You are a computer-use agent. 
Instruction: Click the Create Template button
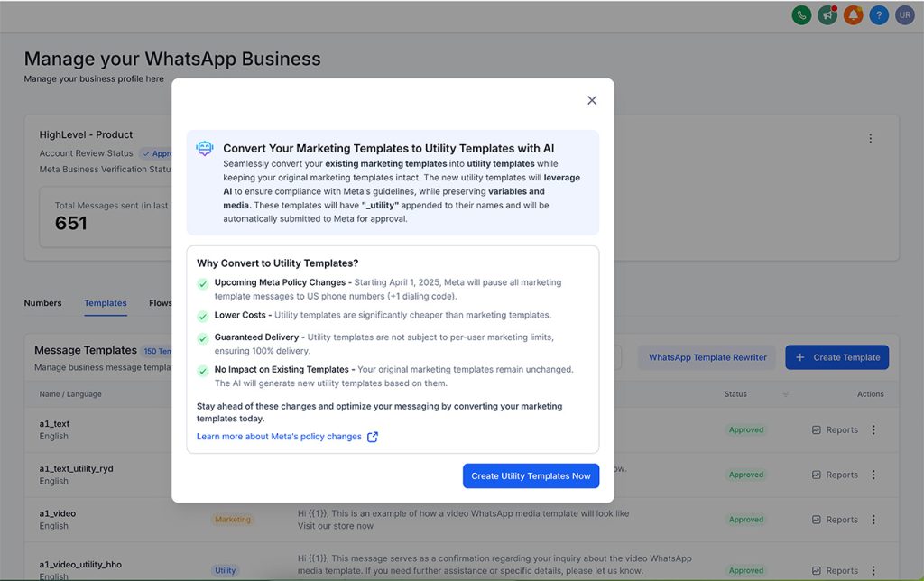836,357
